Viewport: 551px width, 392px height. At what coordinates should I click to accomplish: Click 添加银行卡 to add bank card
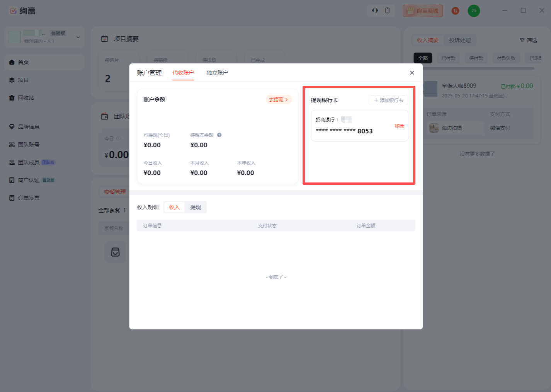pos(388,100)
